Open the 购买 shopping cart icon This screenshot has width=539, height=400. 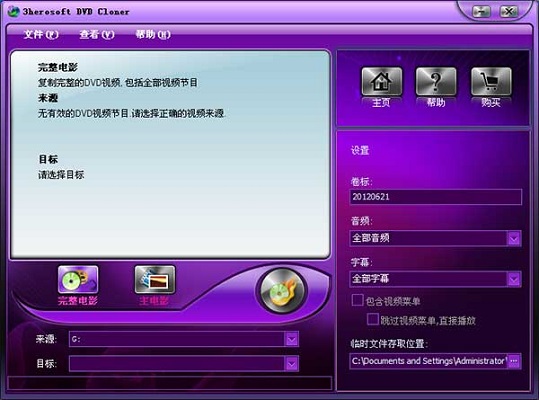pos(491,81)
